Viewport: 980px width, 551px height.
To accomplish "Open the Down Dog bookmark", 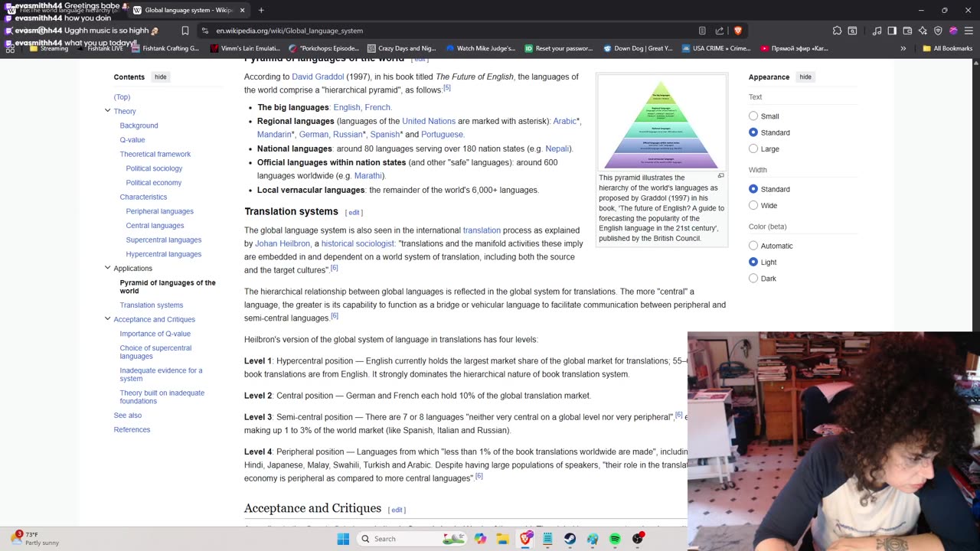I will (638, 48).
